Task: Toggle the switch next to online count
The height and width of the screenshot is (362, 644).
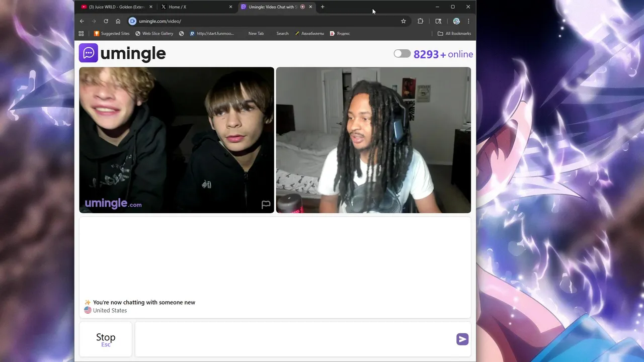Action: pos(402,54)
